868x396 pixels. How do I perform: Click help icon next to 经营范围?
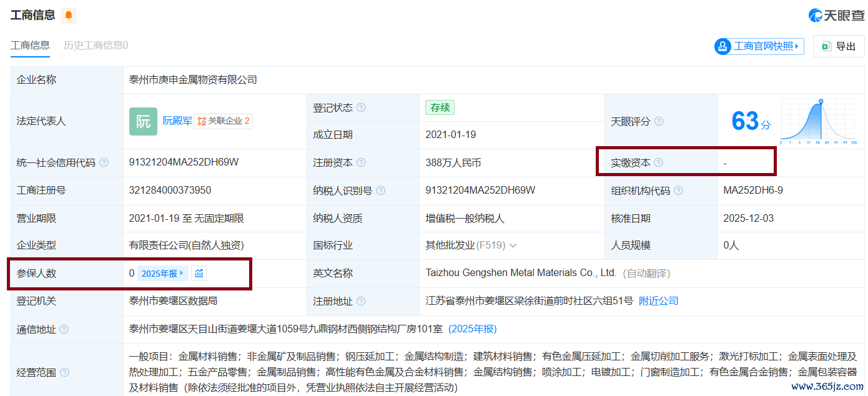coord(64,372)
